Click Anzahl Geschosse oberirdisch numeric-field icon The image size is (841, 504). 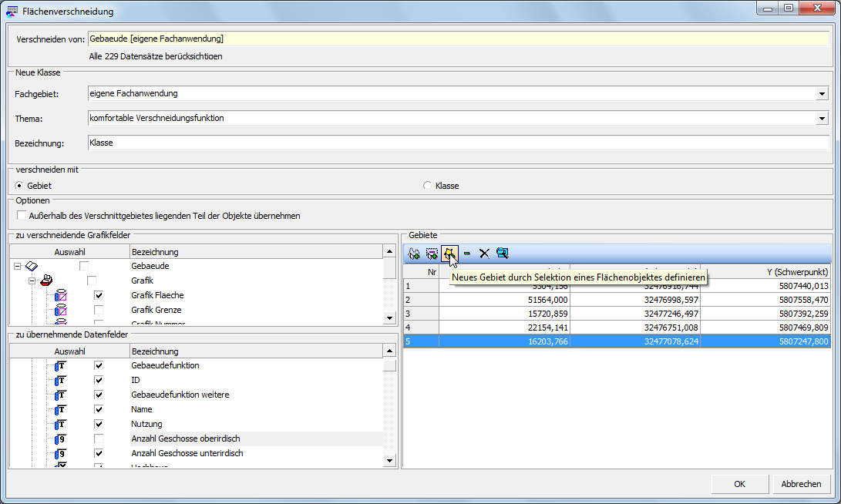click(x=61, y=439)
